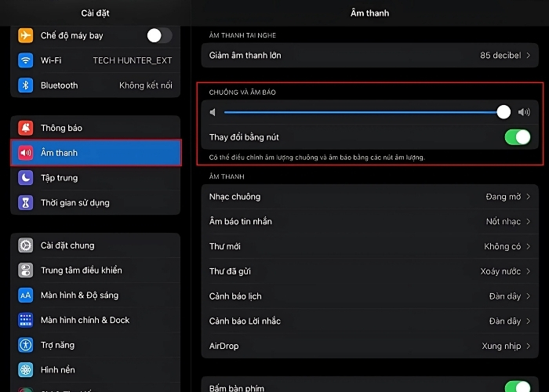Click the ringer volume slider knob
The height and width of the screenshot is (392, 549).
(504, 113)
